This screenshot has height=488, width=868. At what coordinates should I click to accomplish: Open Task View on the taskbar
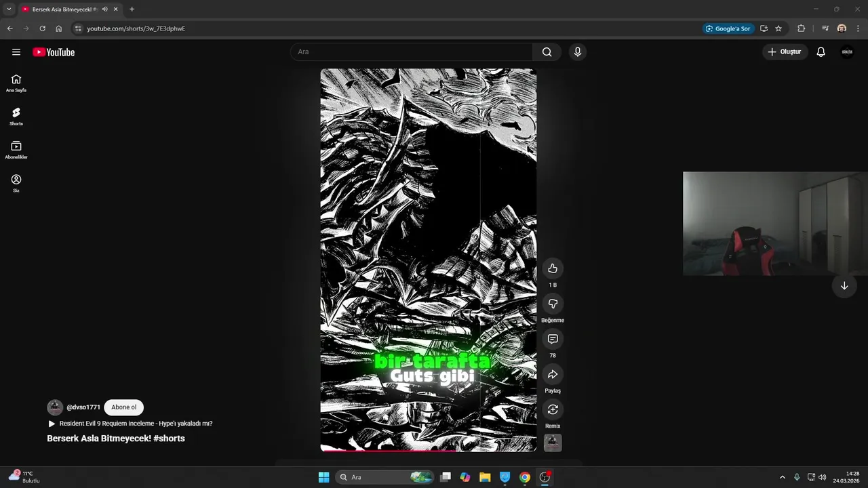(446, 477)
